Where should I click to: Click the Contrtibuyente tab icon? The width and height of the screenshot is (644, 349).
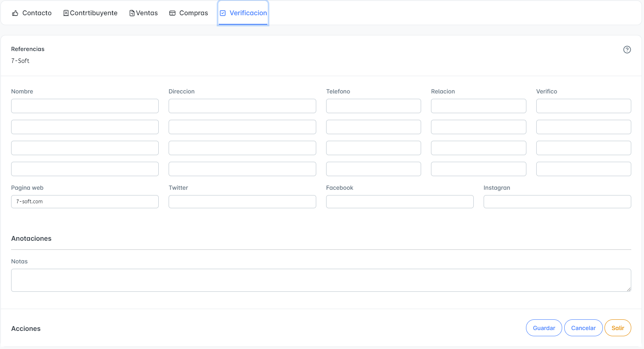point(66,13)
